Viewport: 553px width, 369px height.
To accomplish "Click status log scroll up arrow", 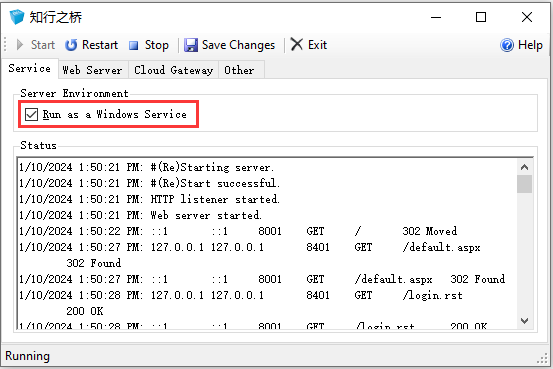I will tap(524, 167).
